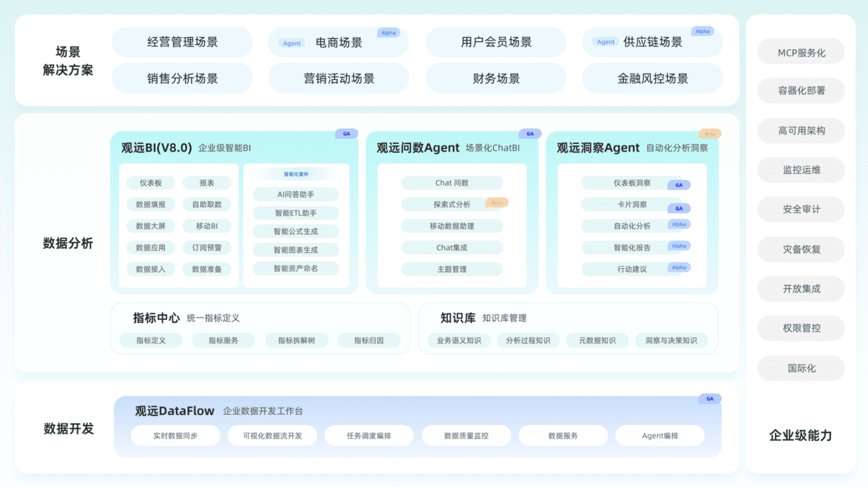Open the 高可用架构 capability pill
This screenshot has width=868, height=487.
click(801, 131)
